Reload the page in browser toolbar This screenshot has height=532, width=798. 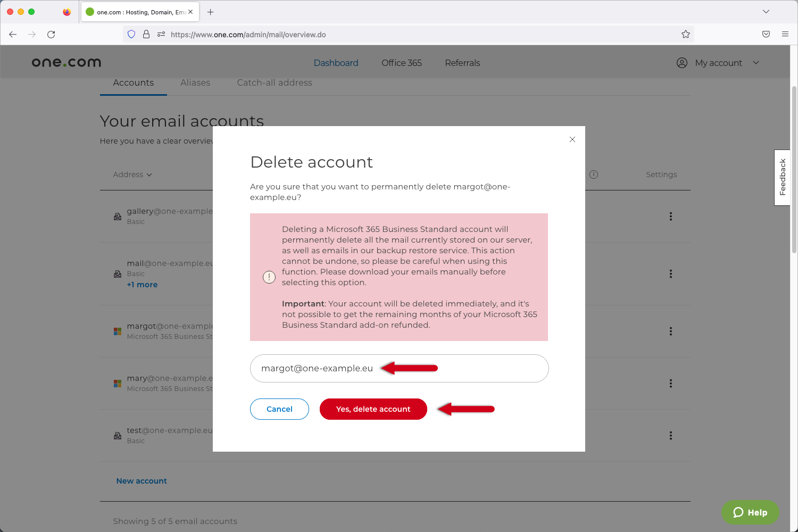click(x=51, y=35)
